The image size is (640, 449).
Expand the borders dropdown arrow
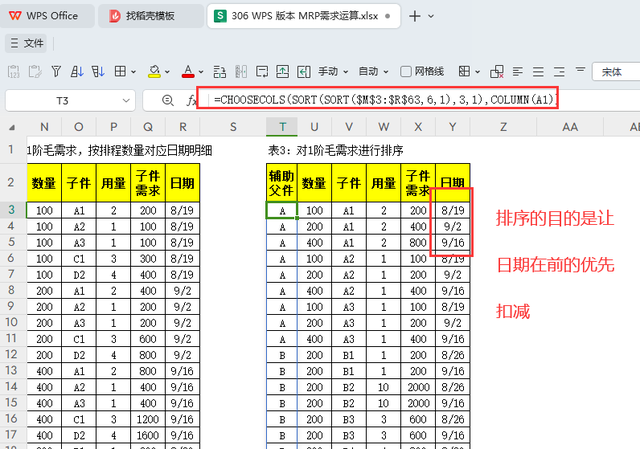click(133, 72)
